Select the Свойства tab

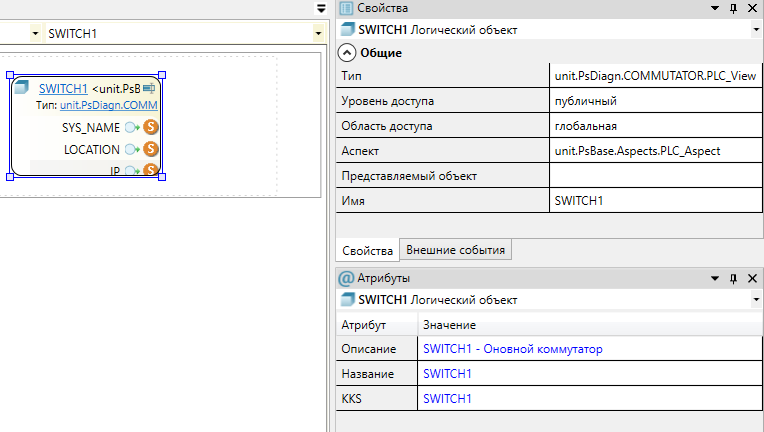[x=366, y=250]
